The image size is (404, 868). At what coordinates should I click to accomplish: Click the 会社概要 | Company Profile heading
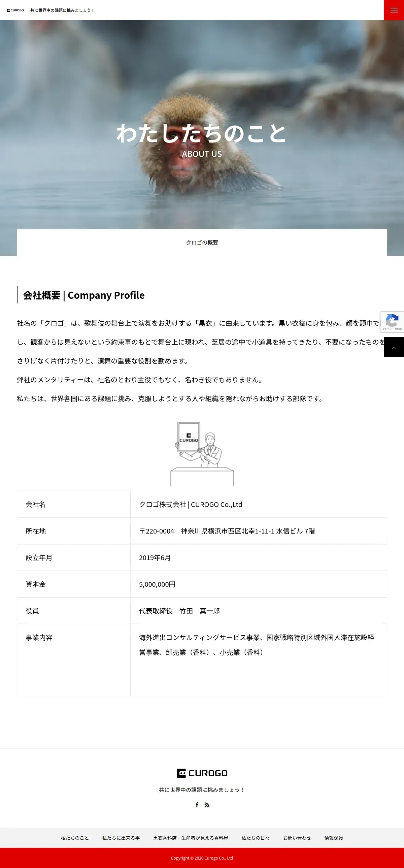[x=84, y=295]
